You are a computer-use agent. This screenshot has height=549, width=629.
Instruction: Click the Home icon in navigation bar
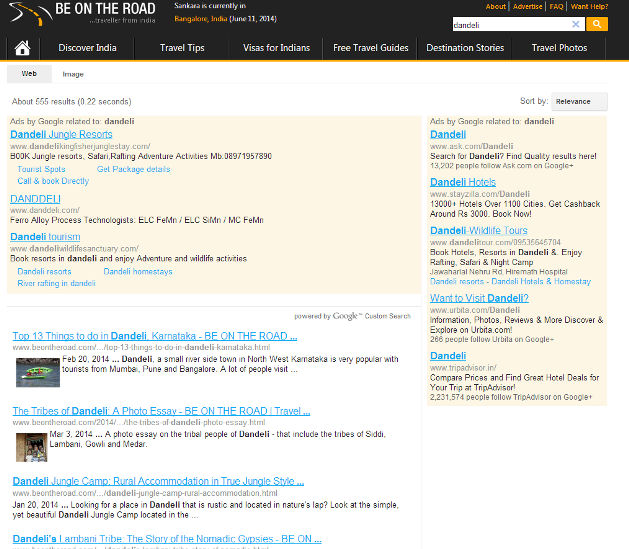pos(22,48)
